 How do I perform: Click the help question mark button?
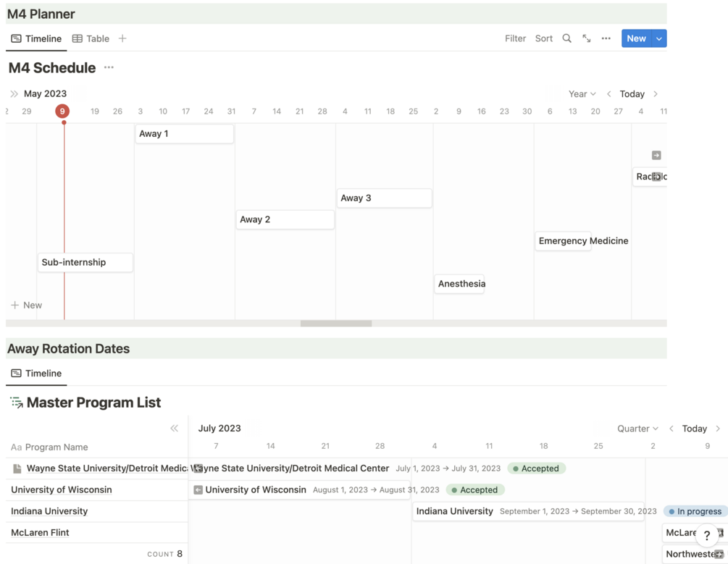click(x=707, y=536)
